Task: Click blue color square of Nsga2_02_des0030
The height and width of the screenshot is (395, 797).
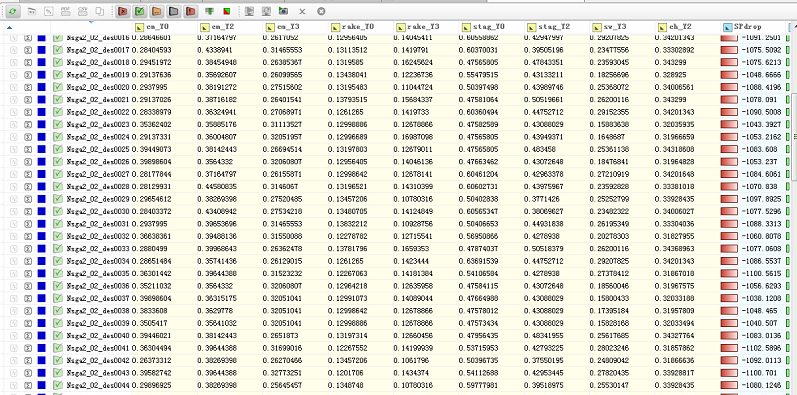Action: click(42, 211)
